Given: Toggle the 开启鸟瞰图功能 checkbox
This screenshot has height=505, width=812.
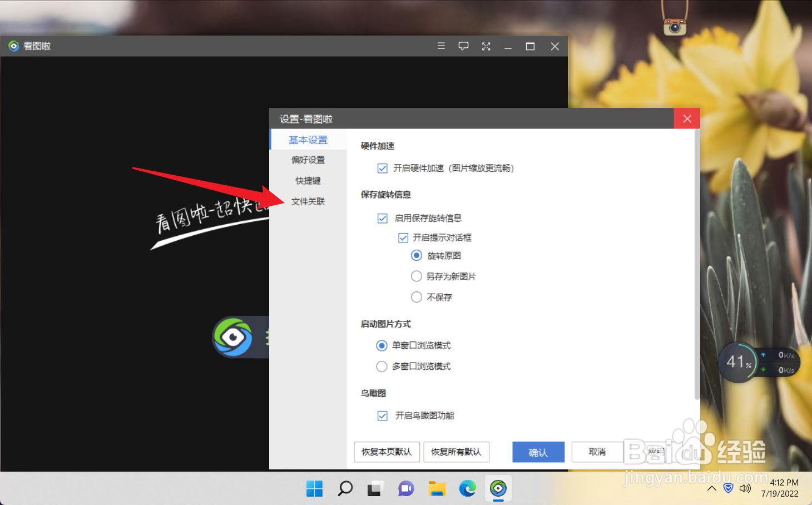Looking at the screenshot, I should 382,415.
